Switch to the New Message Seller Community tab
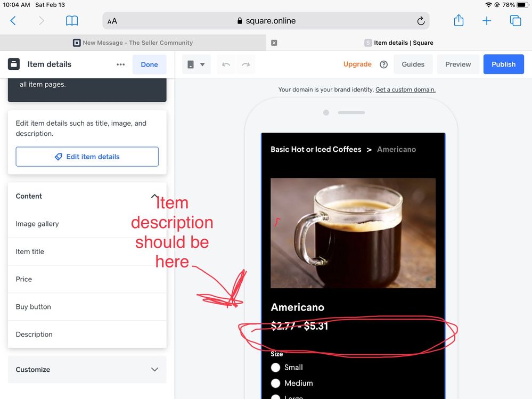Screen dimensions: 532x399 133,43
